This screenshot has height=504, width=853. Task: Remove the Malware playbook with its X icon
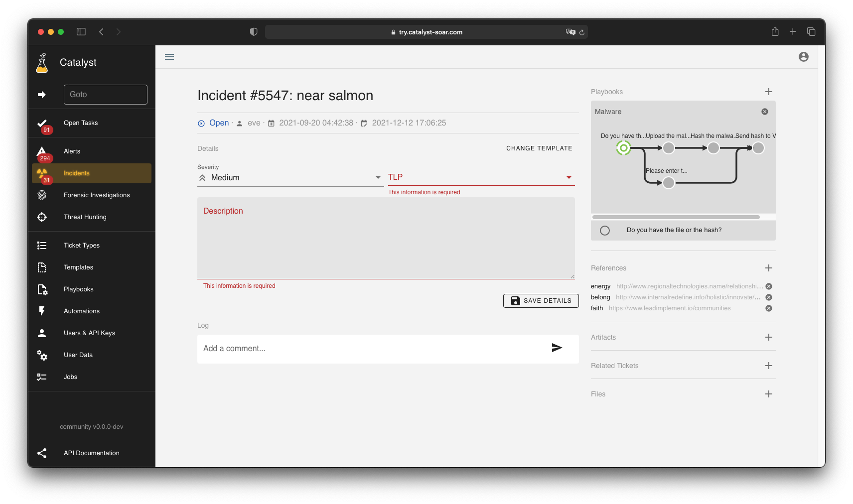pos(764,112)
